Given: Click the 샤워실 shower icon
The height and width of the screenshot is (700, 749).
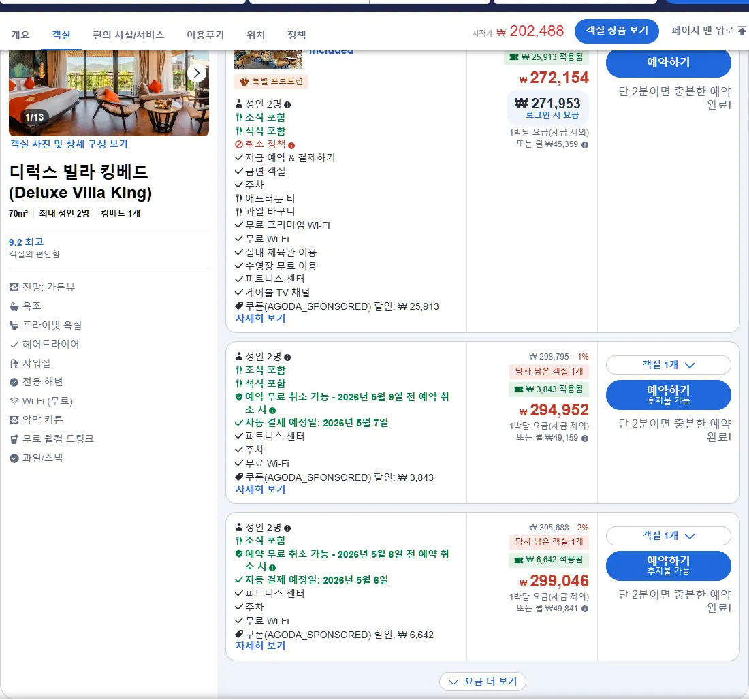Looking at the screenshot, I should pos(14,364).
